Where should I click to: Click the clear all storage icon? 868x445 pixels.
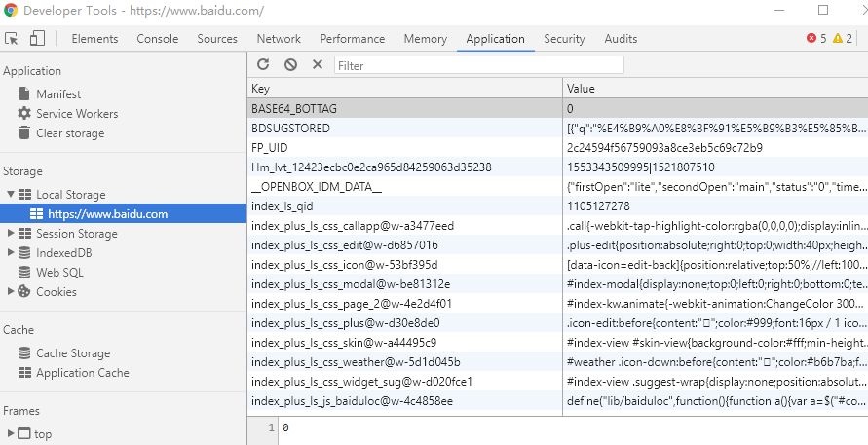[x=290, y=65]
